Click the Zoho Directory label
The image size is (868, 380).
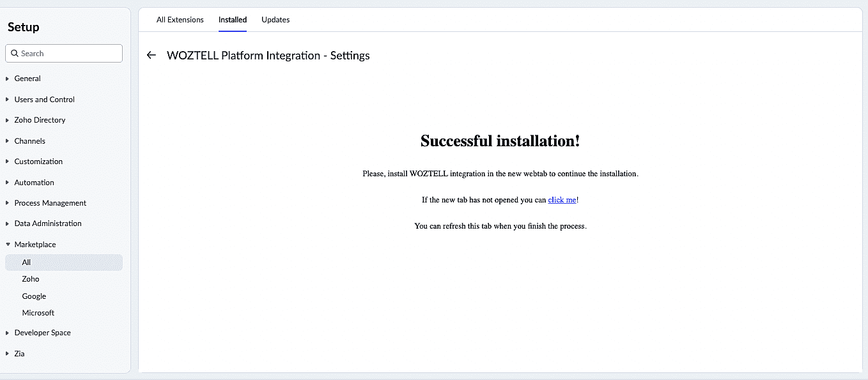[40, 120]
